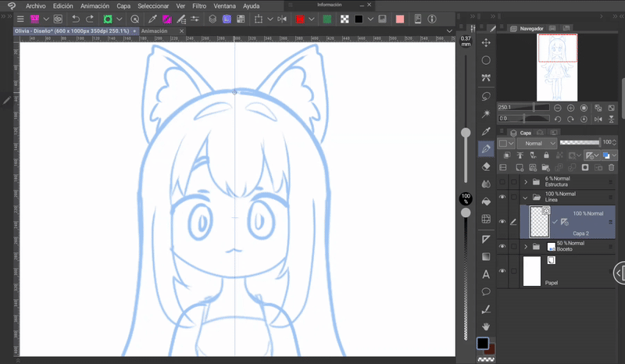The height and width of the screenshot is (364, 625).
Task: Open the Normal blending mode dropdown
Action: coord(537,144)
